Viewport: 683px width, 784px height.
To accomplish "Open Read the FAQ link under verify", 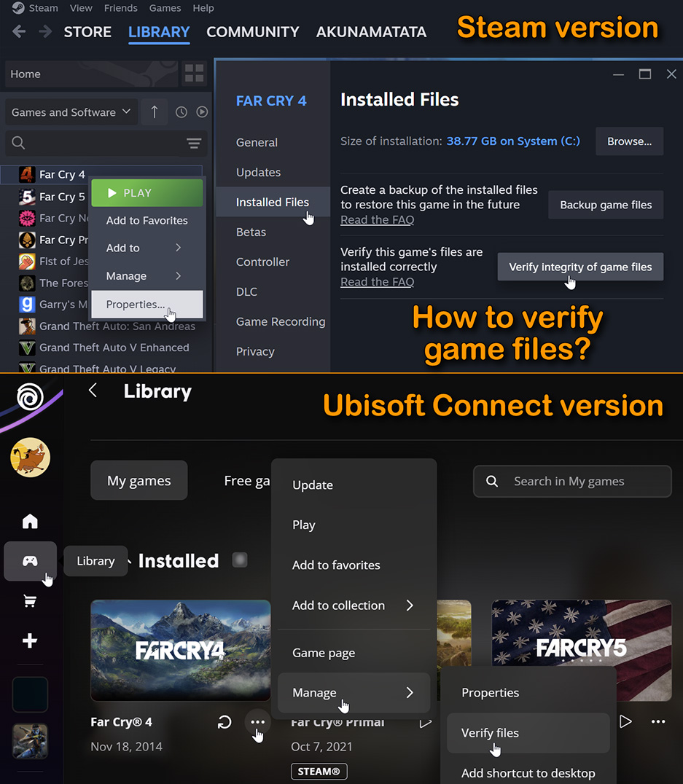I will click(x=378, y=282).
